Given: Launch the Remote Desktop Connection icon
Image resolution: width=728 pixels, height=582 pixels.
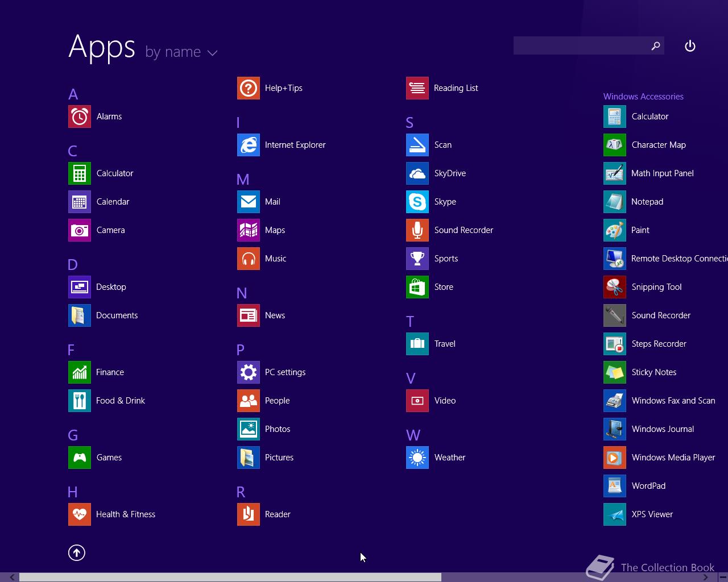Looking at the screenshot, I should pos(615,259).
